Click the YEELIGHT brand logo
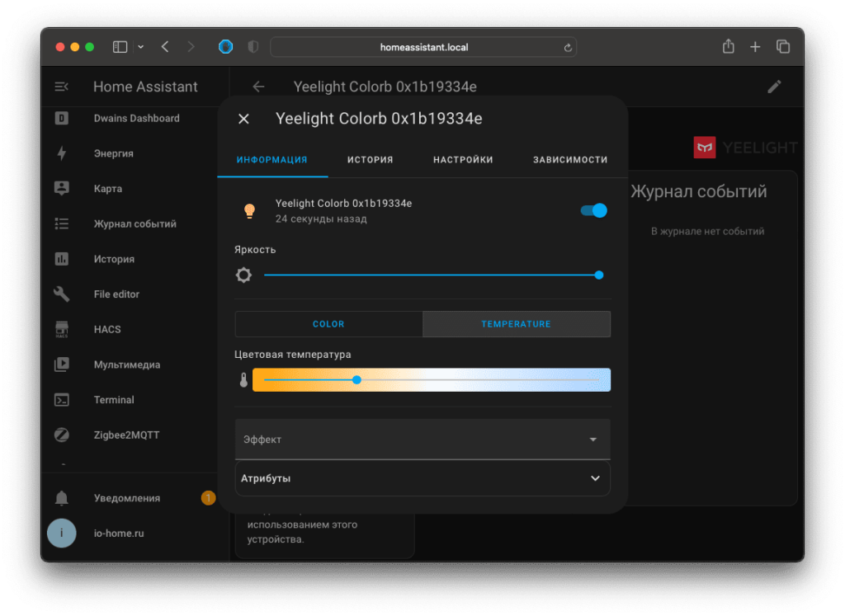Image resolution: width=845 pixels, height=616 pixels. click(745, 147)
